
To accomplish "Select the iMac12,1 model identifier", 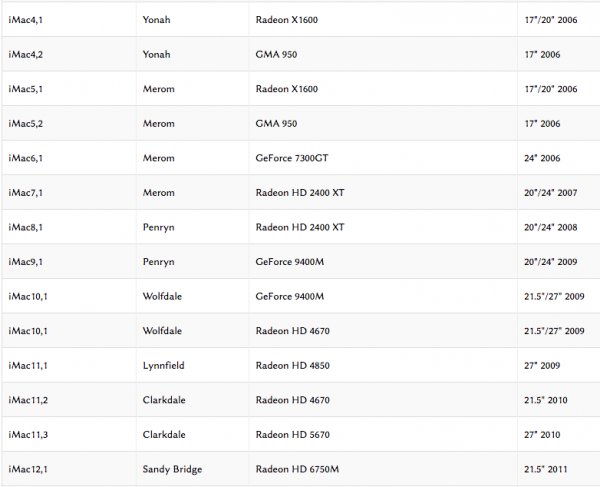I will [27, 470].
